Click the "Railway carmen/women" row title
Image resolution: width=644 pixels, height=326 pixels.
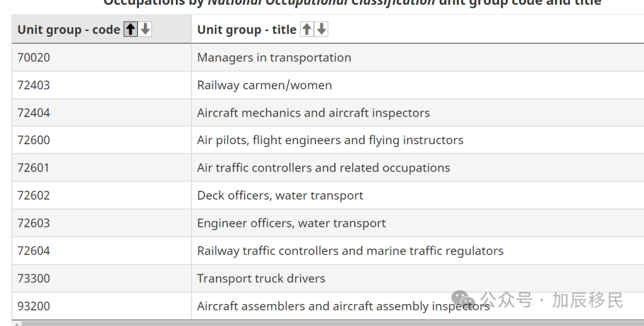265,85
